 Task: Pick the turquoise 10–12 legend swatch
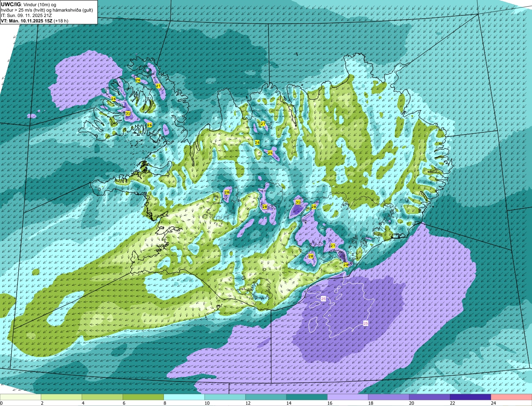pos(226,397)
